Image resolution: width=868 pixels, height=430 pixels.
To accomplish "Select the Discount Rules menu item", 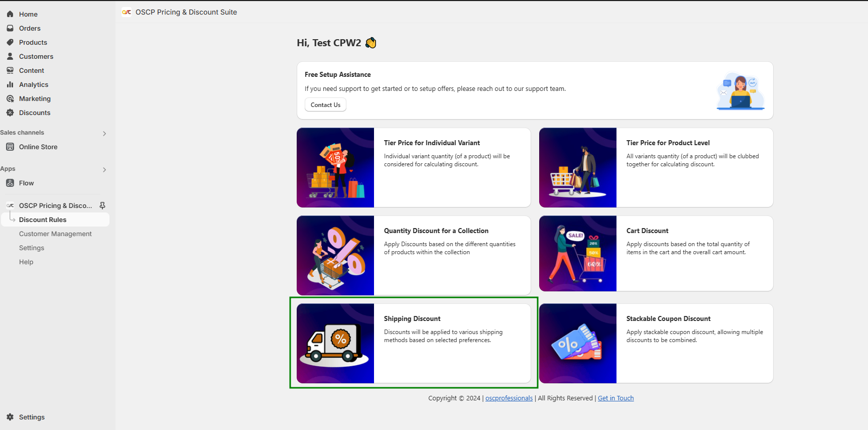I will (43, 220).
